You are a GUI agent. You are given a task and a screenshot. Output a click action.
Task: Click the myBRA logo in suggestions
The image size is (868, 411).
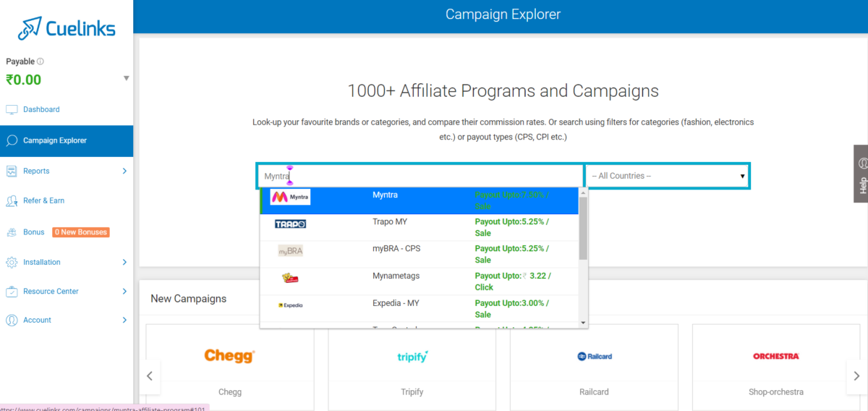click(x=290, y=250)
